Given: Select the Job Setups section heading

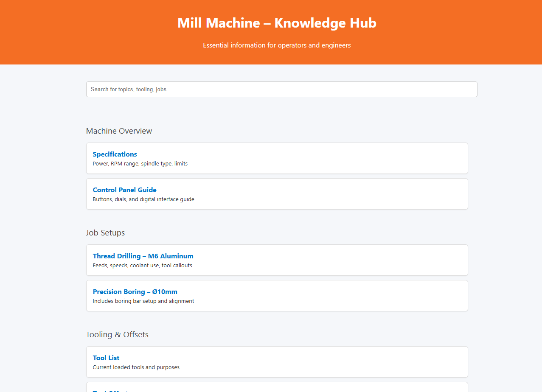Looking at the screenshot, I should coord(105,232).
